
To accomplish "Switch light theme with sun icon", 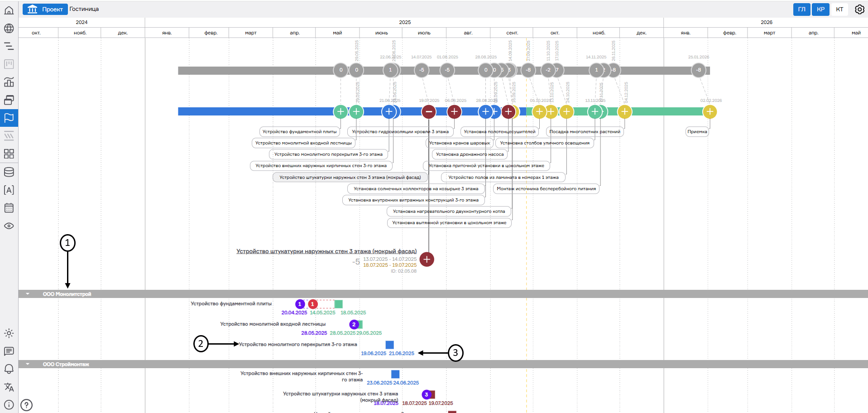I will click(9, 333).
